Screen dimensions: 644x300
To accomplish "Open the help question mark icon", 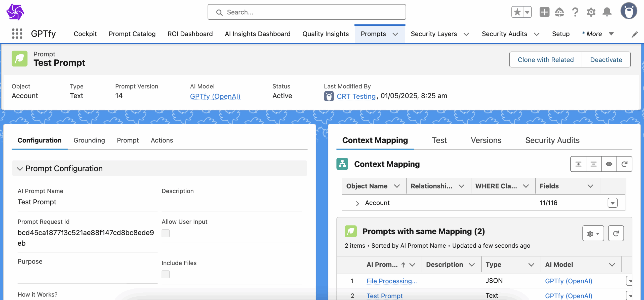I will pos(575,12).
